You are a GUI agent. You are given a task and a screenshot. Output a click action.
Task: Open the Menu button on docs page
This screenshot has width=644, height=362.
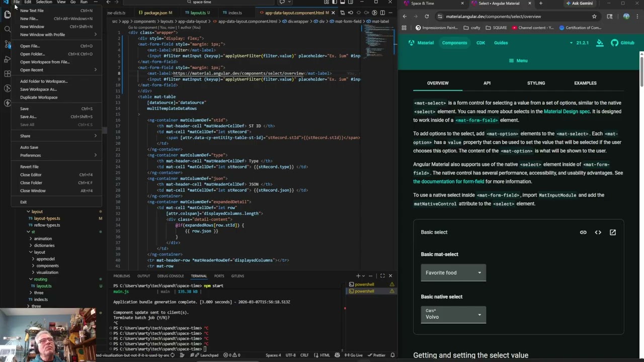coord(518,61)
